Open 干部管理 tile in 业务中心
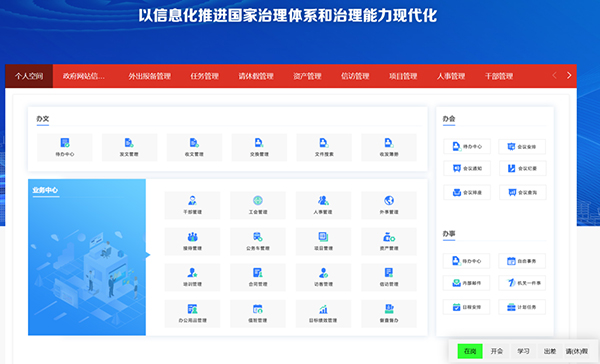600x364 pixels. pyautogui.click(x=192, y=206)
